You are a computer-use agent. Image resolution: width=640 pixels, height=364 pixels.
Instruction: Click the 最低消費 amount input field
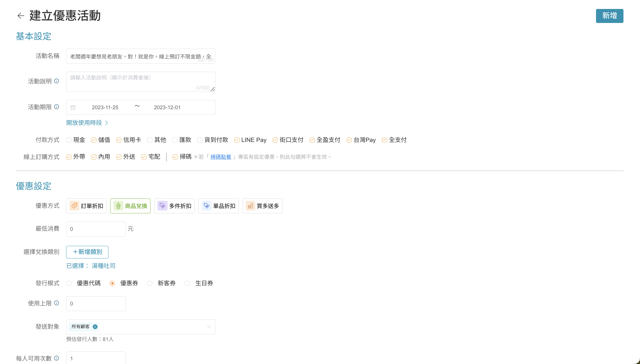pyautogui.click(x=96, y=229)
